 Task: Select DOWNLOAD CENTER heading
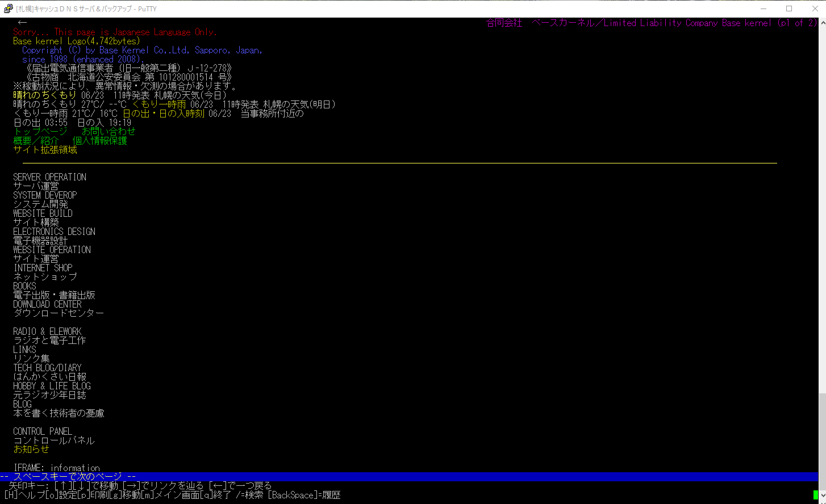click(x=48, y=304)
